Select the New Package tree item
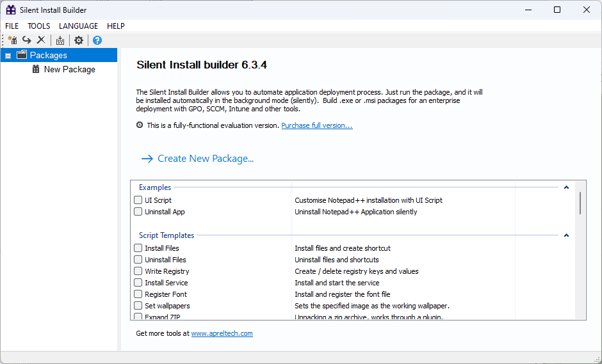 tap(69, 69)
